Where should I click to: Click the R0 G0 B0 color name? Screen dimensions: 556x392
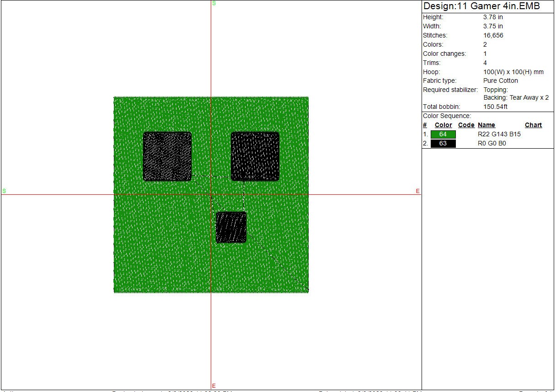point(492,144)
